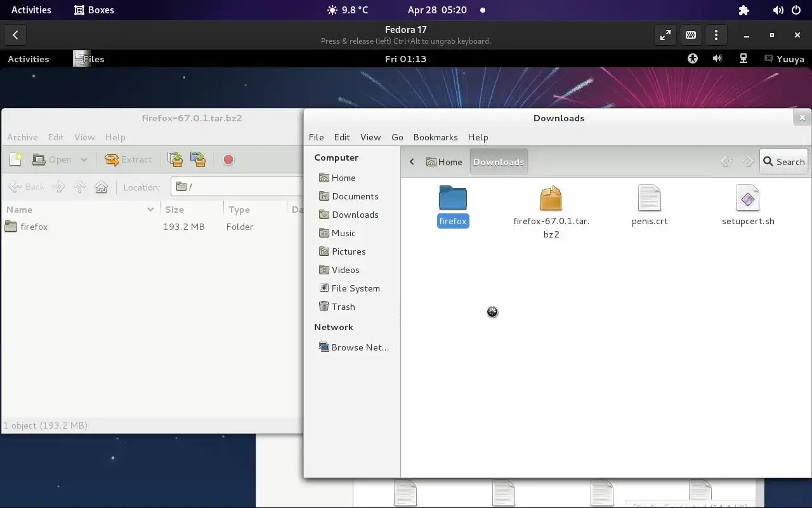
Task: Open Trash in the sidebar
Action: 352,307
